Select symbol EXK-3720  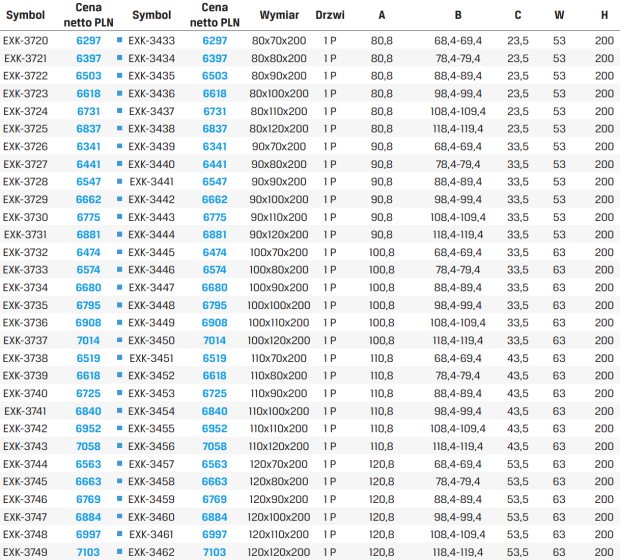coord(25,41)
